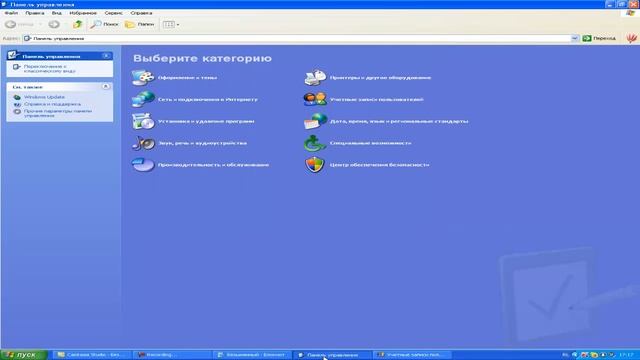
Task: Collapse the Панель управления side panel
Action: click(x=106, y=56)
